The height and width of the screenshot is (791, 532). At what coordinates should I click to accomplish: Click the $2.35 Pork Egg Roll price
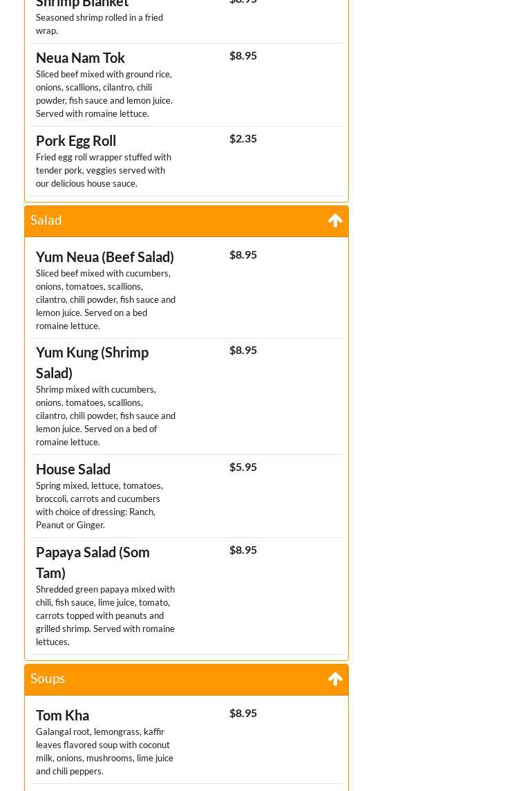point(243,138)
